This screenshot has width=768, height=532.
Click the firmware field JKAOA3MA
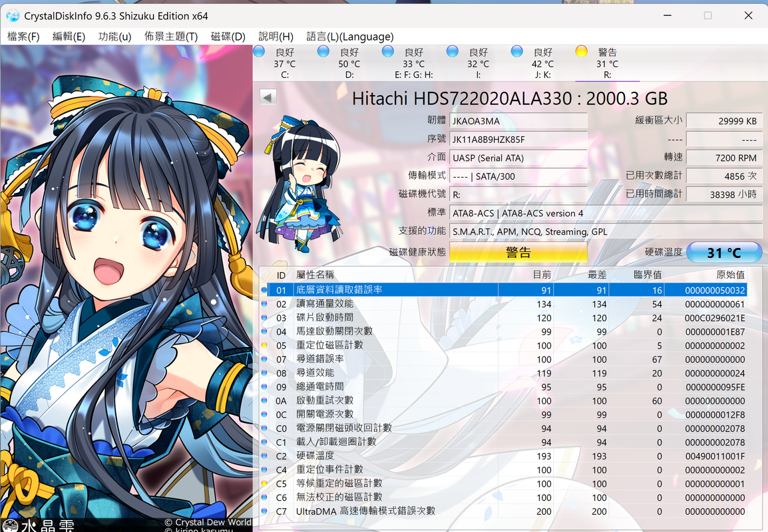click(x=518, y=121)
